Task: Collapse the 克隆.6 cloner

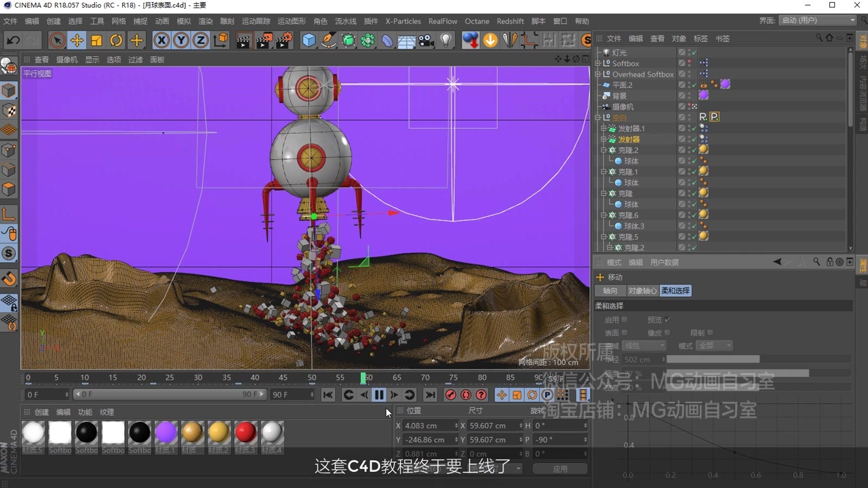Action: [604, 216]
